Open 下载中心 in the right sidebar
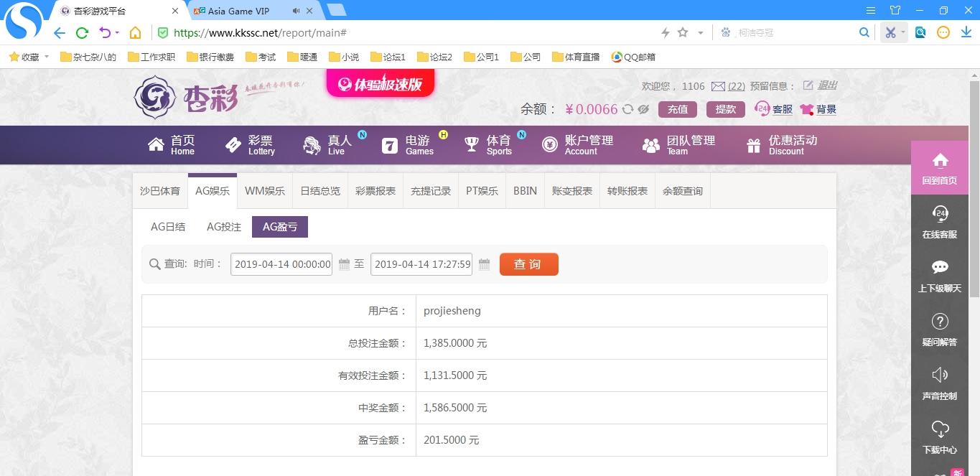980x476 pixels. pyautogui.click(x=940, y=437)
